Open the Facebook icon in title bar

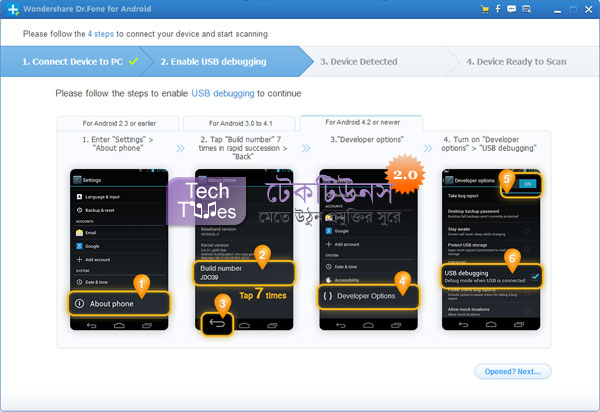498,9
